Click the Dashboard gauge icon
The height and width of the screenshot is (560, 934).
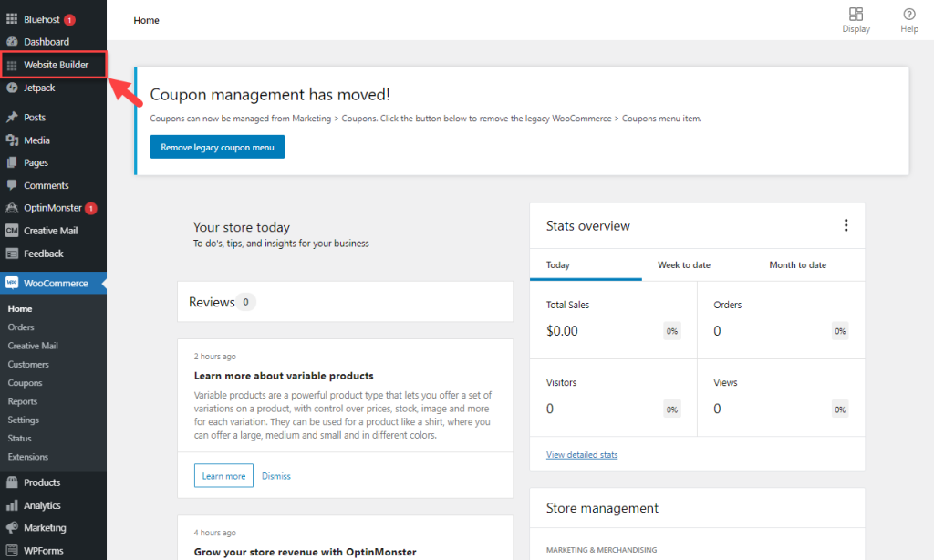point(12,42)
